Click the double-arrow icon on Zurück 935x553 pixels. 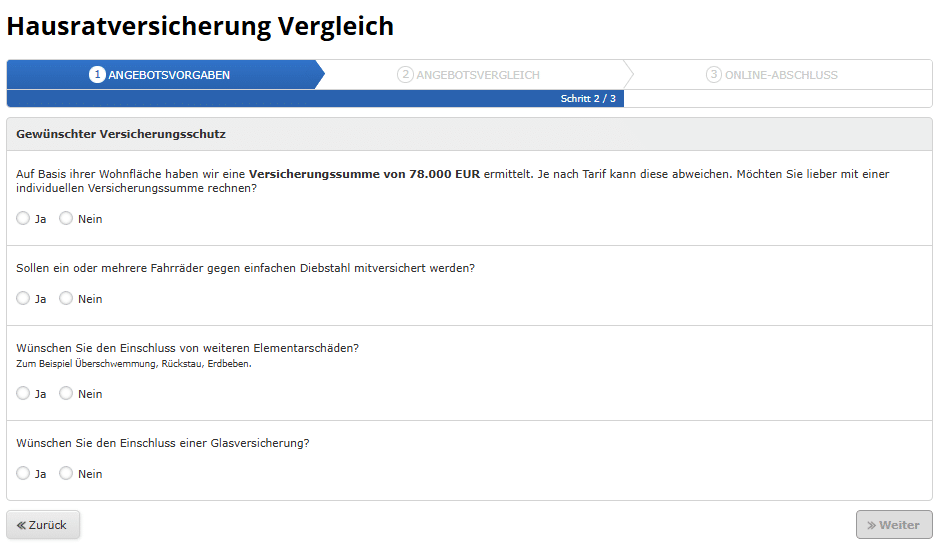(21, 525)
